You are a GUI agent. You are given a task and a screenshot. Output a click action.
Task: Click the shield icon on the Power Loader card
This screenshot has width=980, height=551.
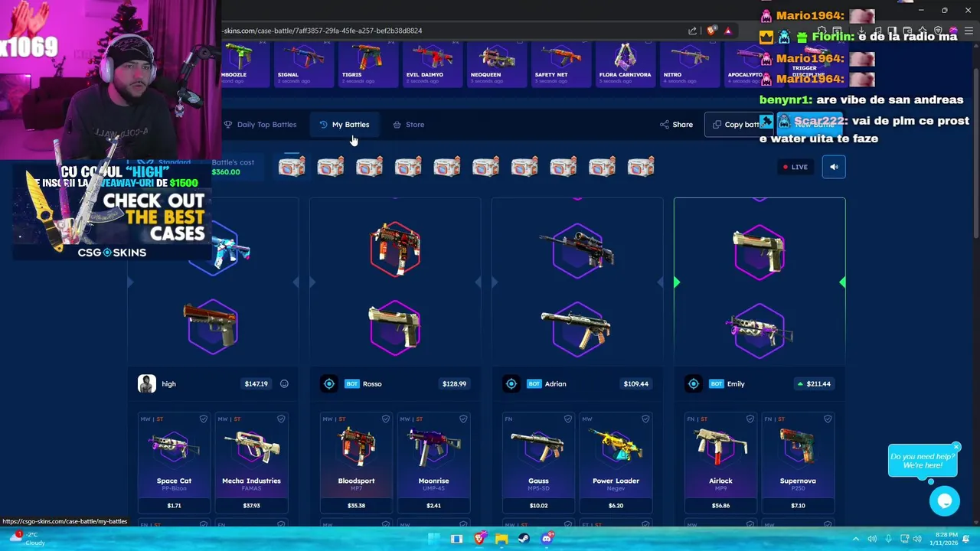pyautogui.click(x=645, y=419)
